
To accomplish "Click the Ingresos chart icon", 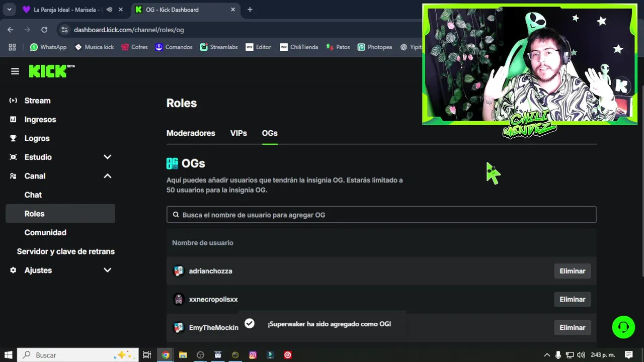I will coord(13,120).
